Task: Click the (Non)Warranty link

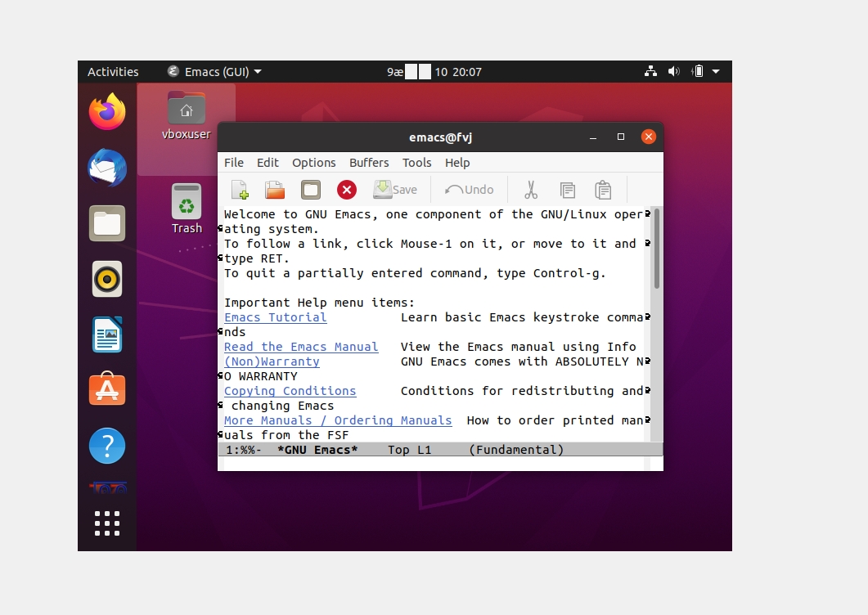Action: 272,361
